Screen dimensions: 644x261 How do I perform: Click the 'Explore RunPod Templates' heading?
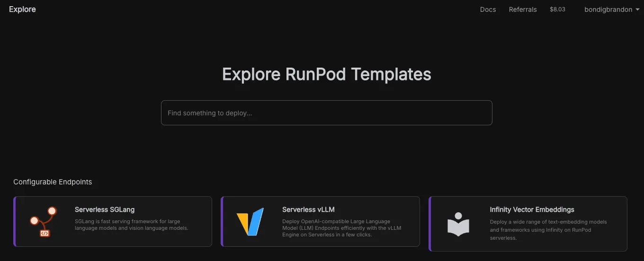coord(327,74)
